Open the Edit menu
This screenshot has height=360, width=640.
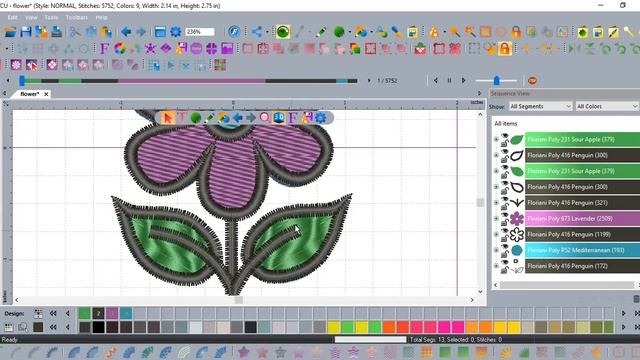13,18
